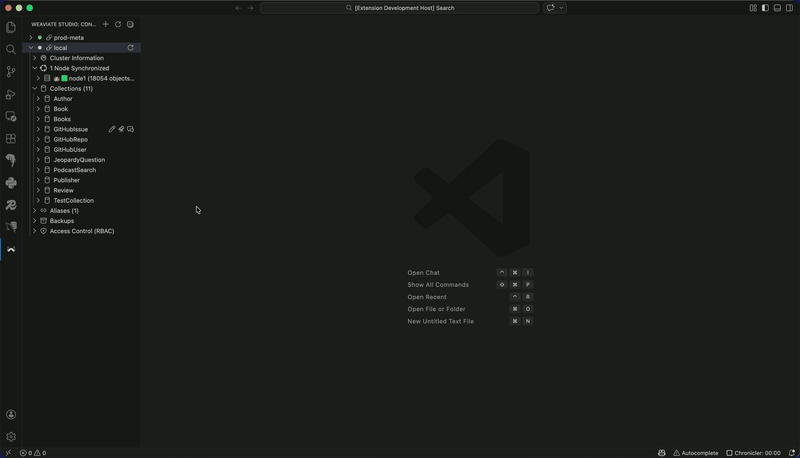Refresh the local connection
This screenshot has height=458, width=800.
pyautogui.click(x=131, y=47)
